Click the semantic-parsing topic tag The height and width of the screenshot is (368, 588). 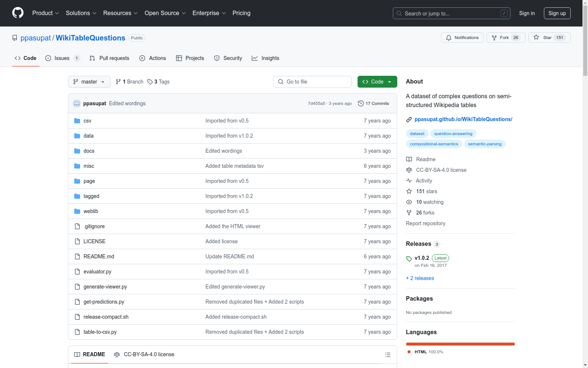485,144
